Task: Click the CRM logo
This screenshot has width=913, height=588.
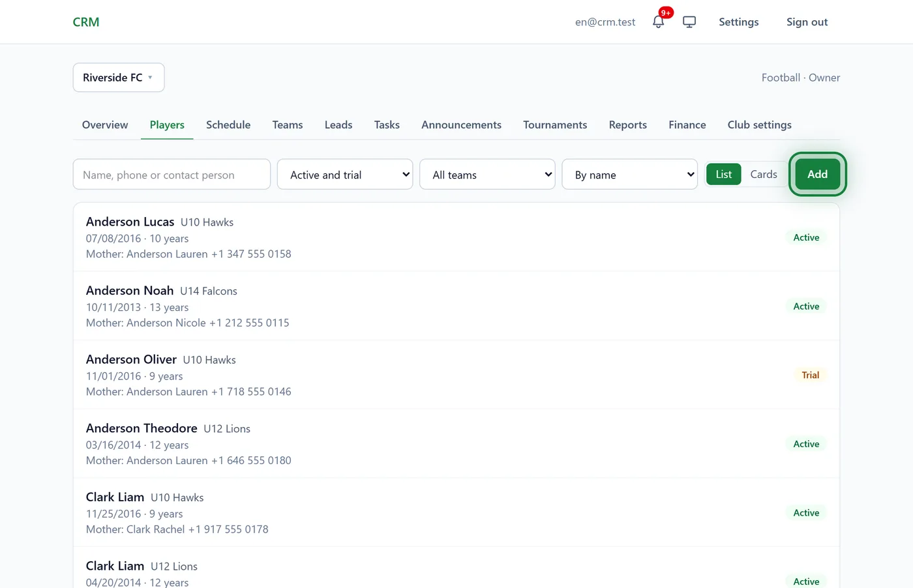Action: [x=86, y=22]
